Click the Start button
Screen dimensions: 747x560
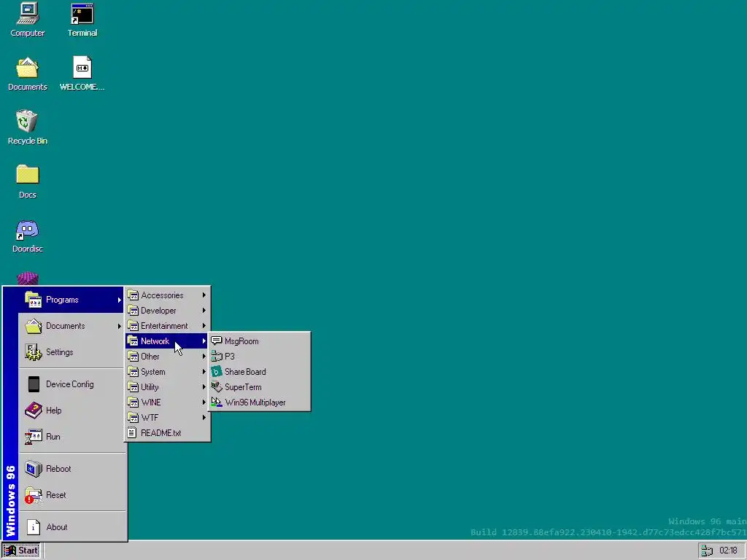pos(21,551)
